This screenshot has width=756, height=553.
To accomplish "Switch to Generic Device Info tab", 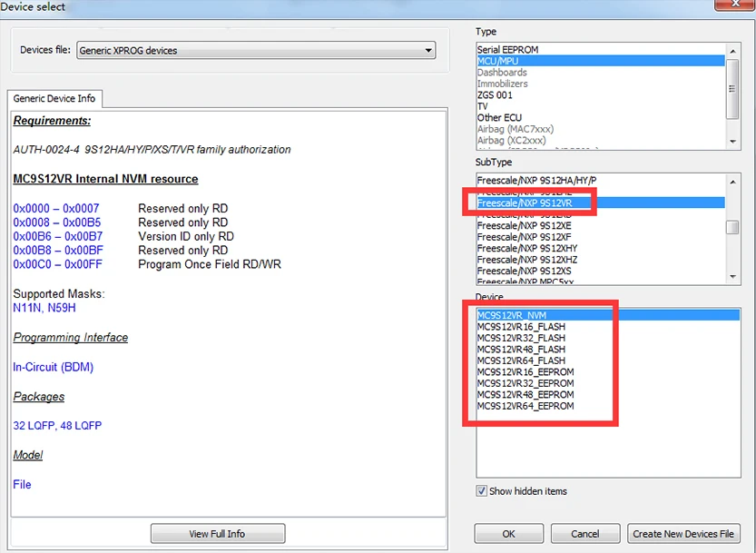I will coord(54,98).
